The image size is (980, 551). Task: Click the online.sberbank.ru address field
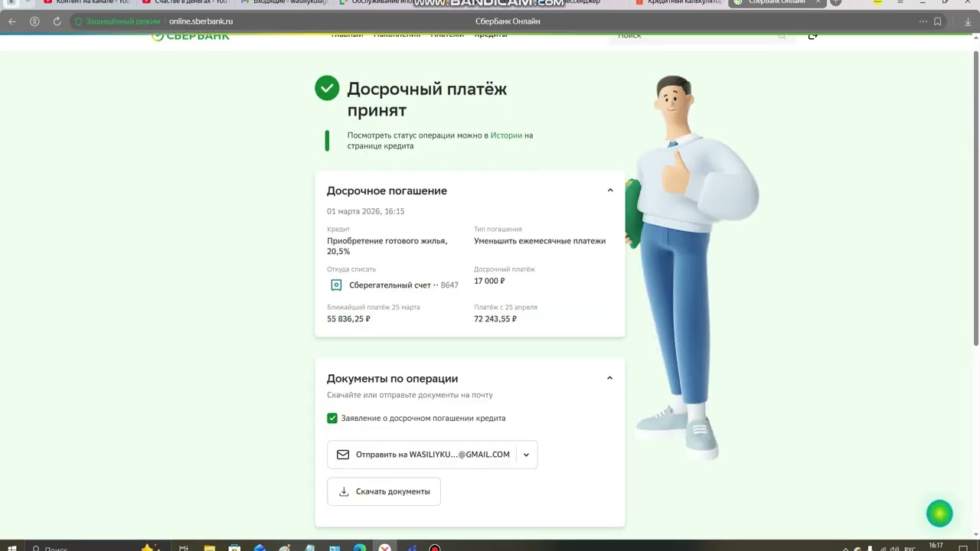(x=201, y=21)
